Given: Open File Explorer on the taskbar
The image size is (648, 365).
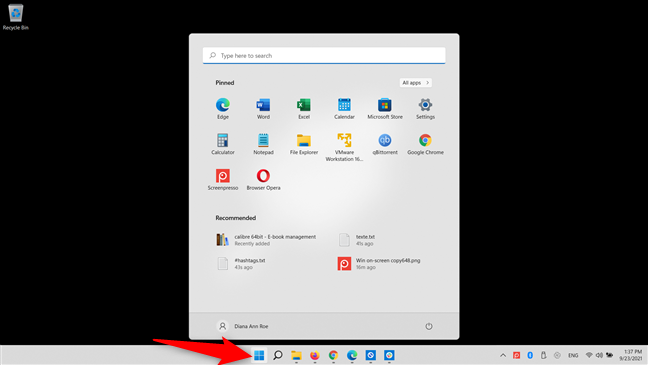Looking at the screenshot, I should coord(296,355).
